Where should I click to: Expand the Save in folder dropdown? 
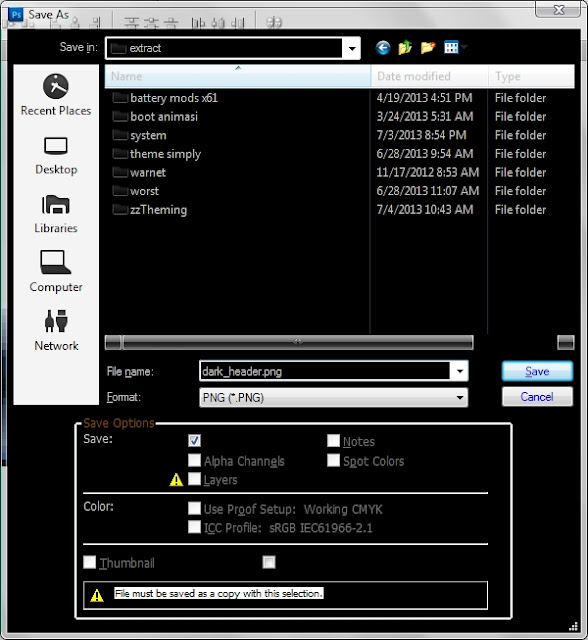(x=352, y=48)
